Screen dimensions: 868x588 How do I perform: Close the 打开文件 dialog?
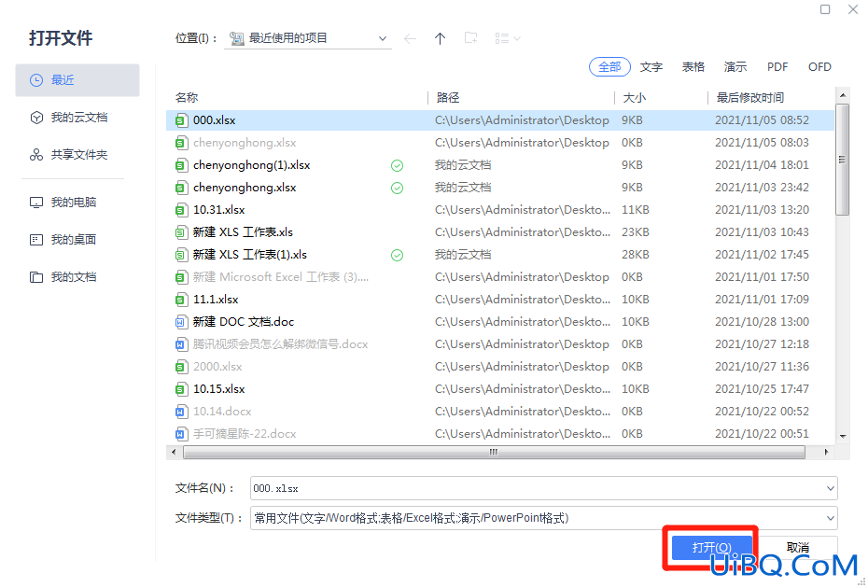coord(853,9)
